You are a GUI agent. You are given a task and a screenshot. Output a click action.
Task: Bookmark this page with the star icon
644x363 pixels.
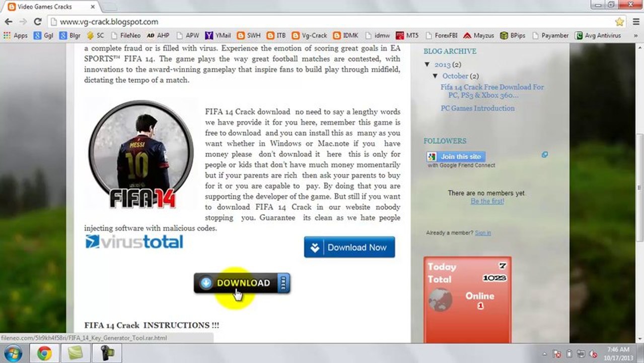619,22
